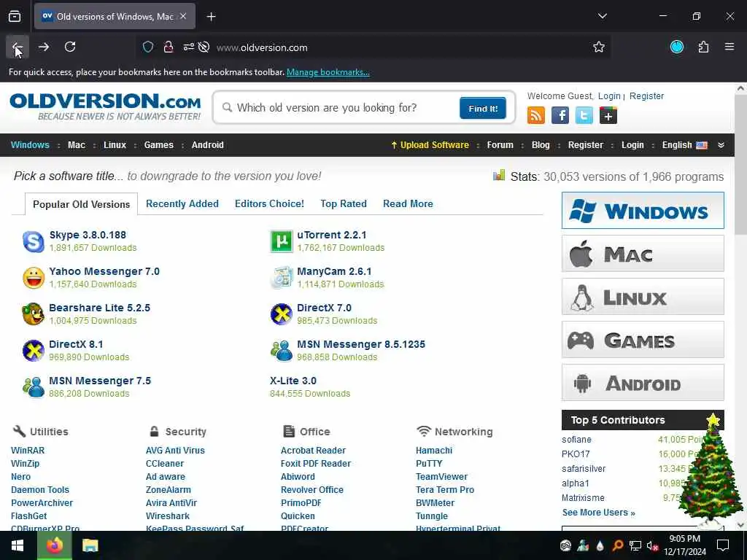Open the Games nav menu item

pos(158,145)
